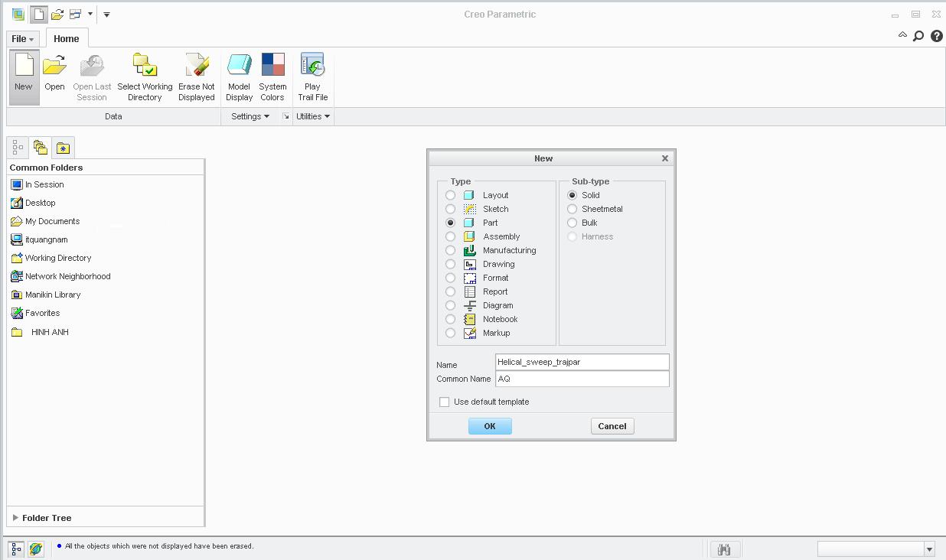Click Open icon in quick access toolbar

tap(57, 14)
